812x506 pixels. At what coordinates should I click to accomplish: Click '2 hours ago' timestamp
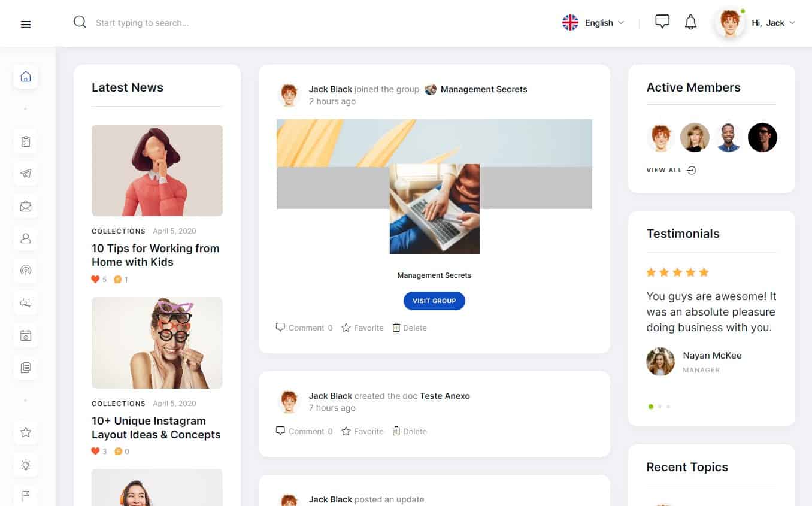pyautogui.click(x=332, y=101)
